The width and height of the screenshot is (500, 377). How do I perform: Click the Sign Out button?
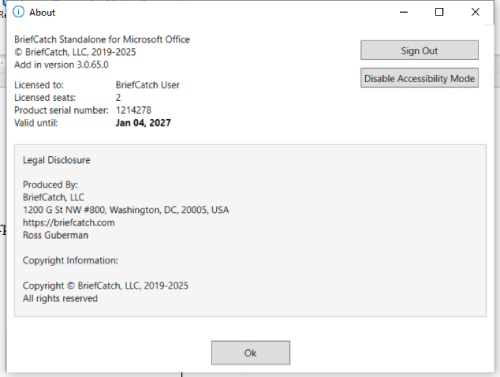coord(419,50)
